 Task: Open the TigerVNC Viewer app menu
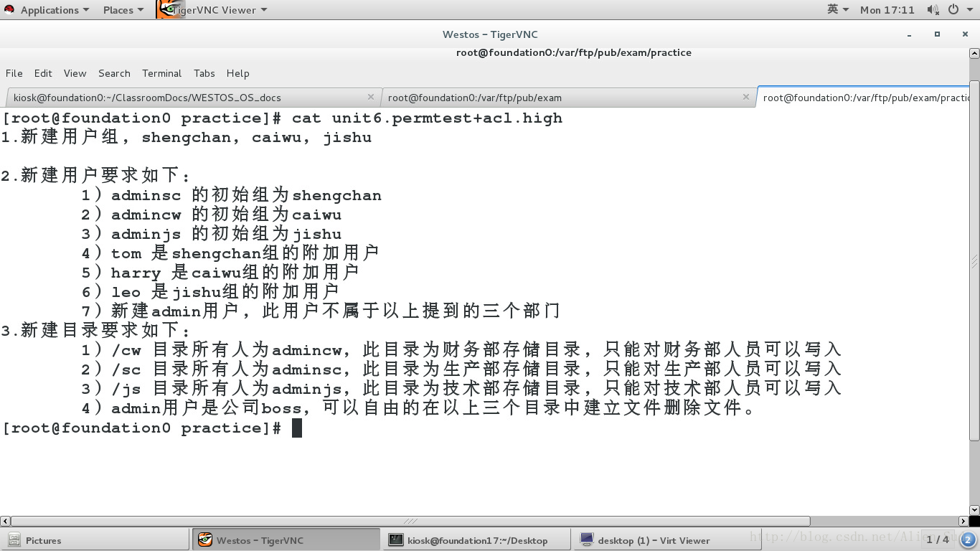point(220,10)
